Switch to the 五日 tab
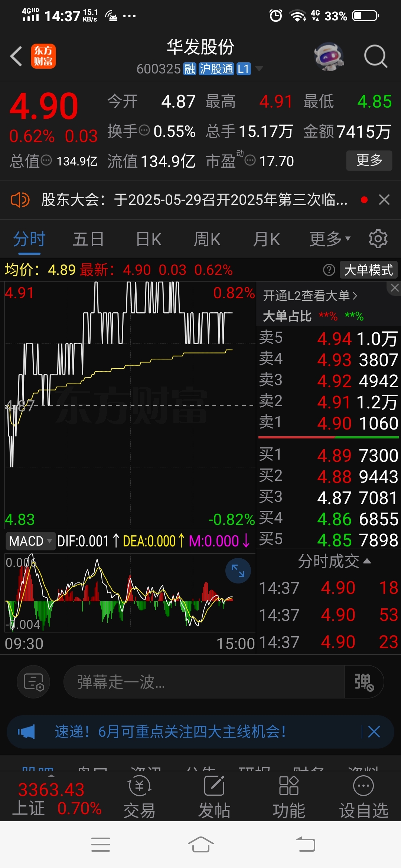Viewport: 401px width, 868px height. 88,239
